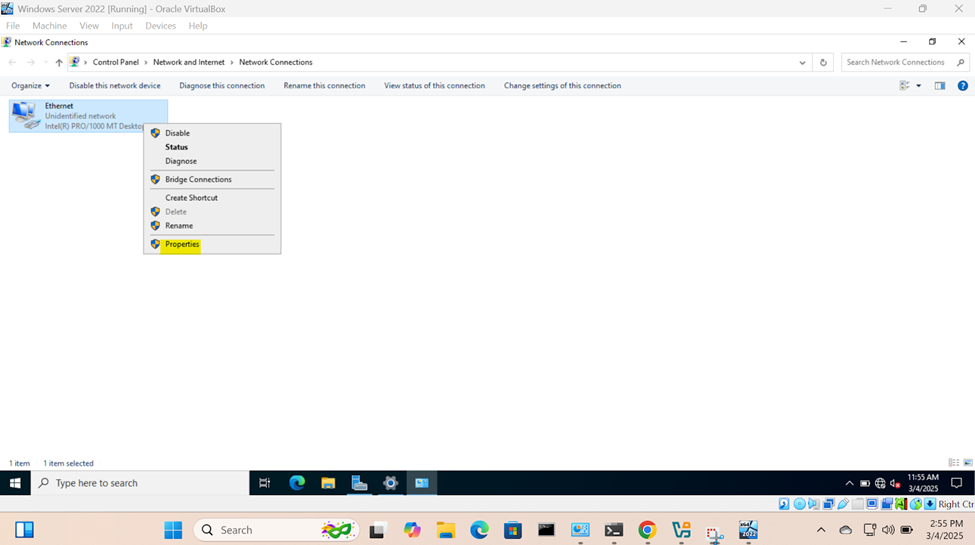This screenshot has width=975, height=545.
Task: Click the '1 item selected' status text
Action: tap(68, 463)
